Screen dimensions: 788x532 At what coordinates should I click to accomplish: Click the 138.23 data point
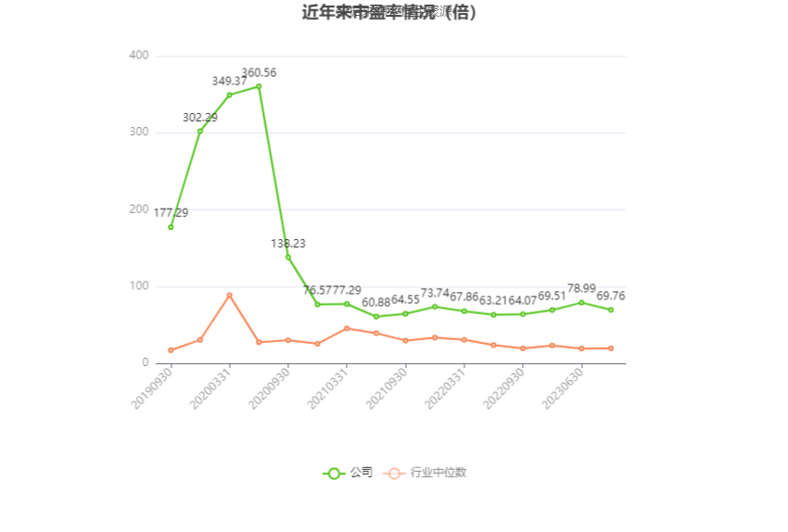[288, 258]
